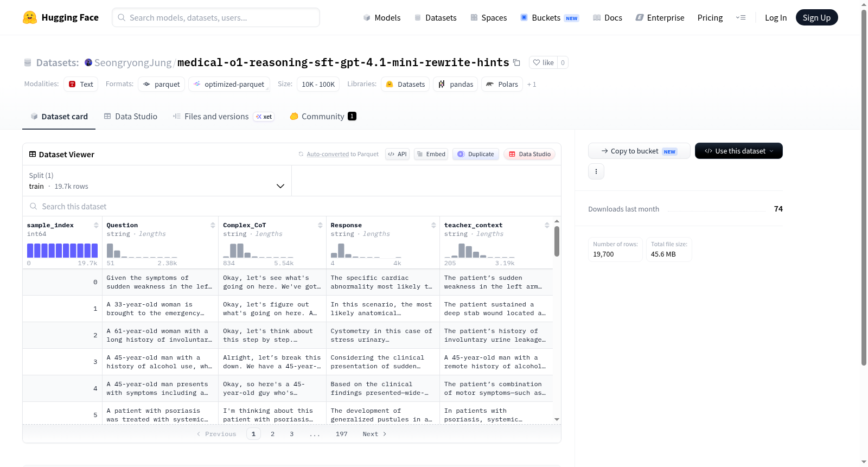
Task: Switch to the Data Studio tab
Action: point(131,117)
